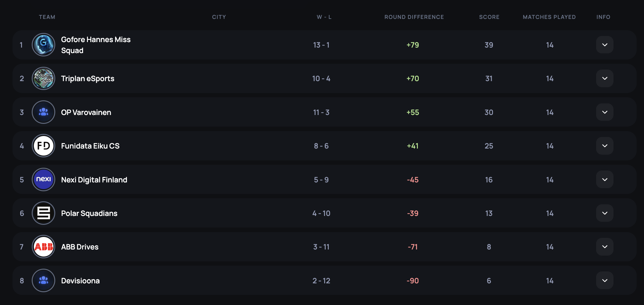Click the Matches Played column header
Screen dimensions: 644x305
click(x=549, y=17)
